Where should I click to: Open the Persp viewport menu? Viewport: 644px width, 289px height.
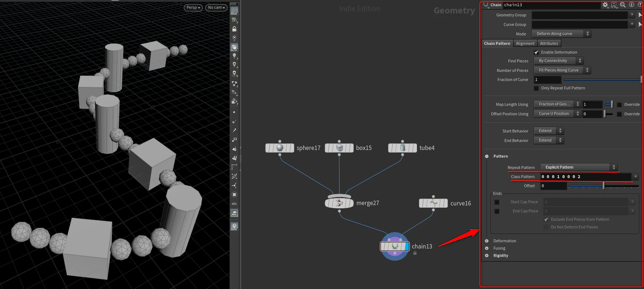coord(193,8)
